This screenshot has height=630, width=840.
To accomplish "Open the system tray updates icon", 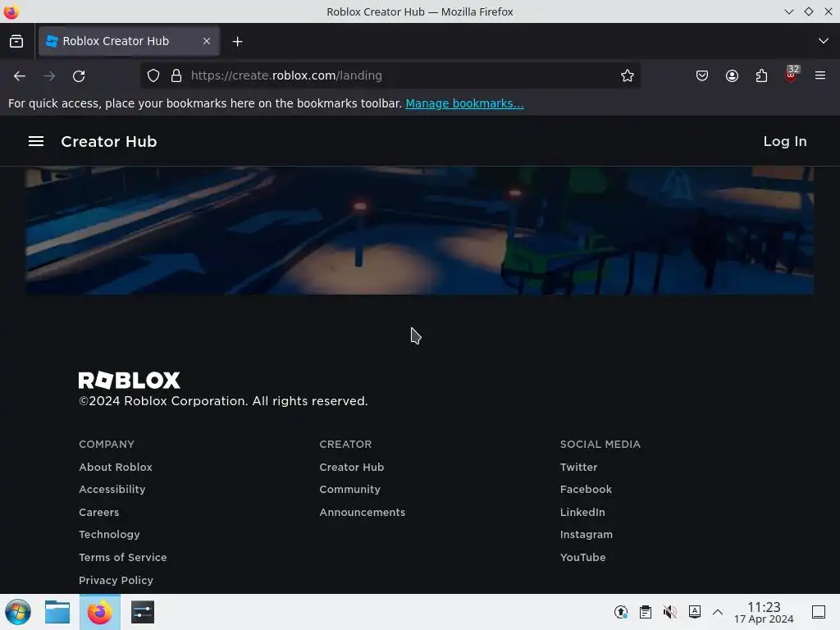I will pyautogui.click(x=621, y=612).
